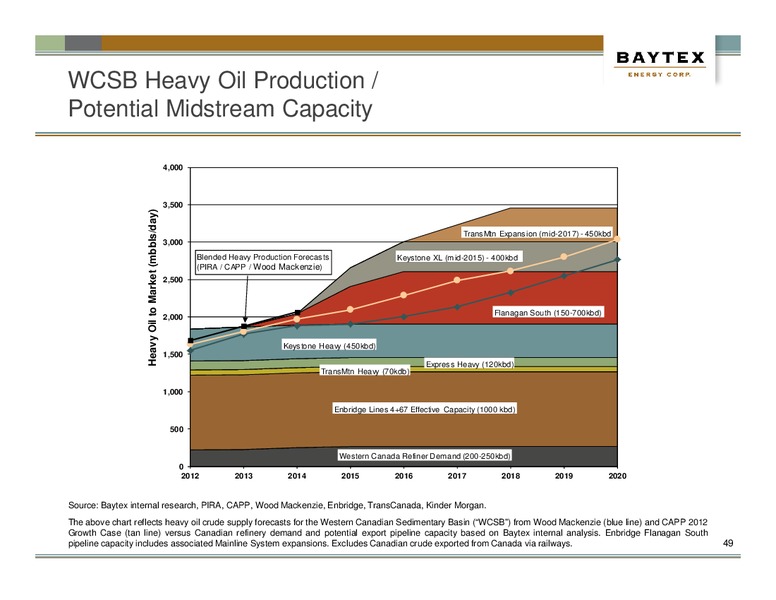This screenshot has height=600, width=776.
Task: Click the 2016 x-axis label
Action: pos(404,476)
